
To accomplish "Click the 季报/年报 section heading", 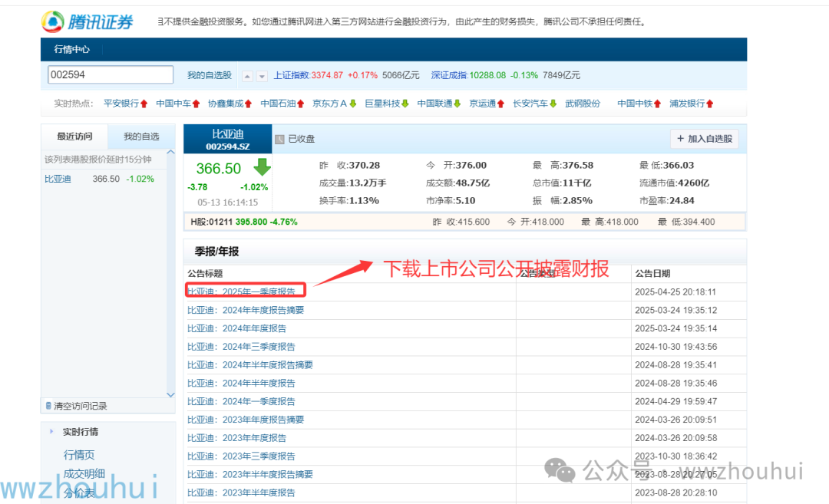I will (216, 252).
